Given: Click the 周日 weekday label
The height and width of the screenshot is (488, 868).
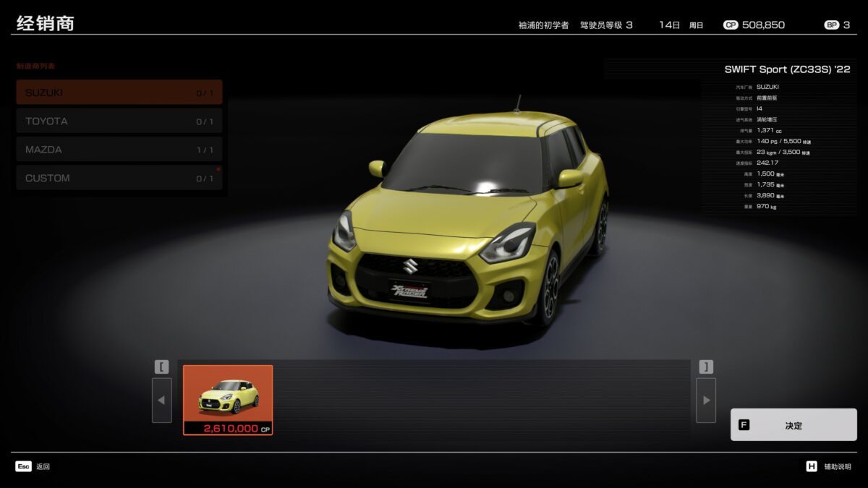Looking at the screenshot, I should point(696,25).
